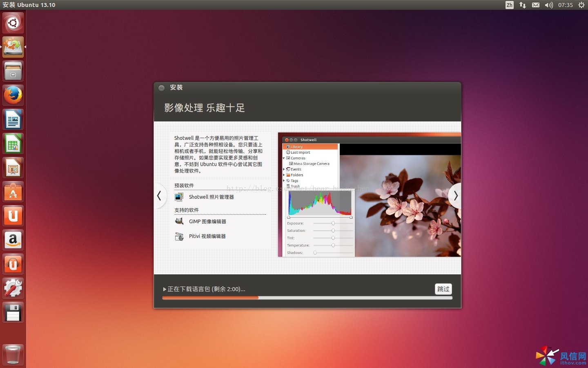Select Library in Shotwell sidebar
Screen dimensions: 588x368
click(x=310, y=146)
